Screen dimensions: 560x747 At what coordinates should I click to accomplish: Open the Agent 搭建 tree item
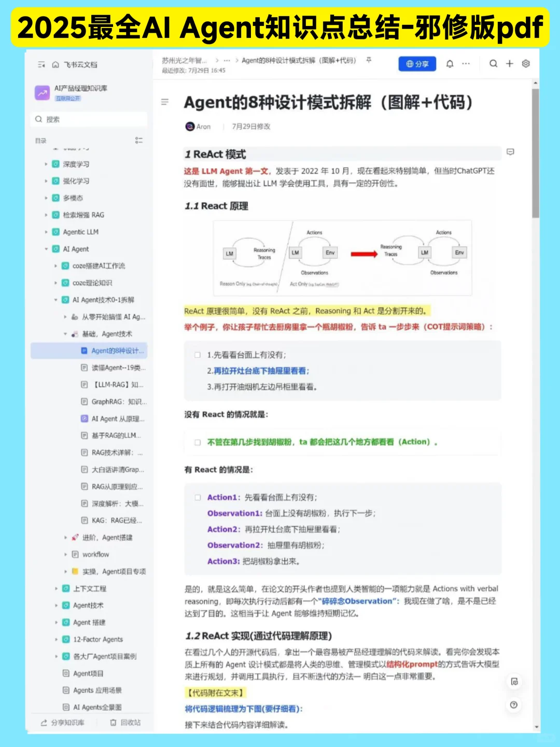89,622
